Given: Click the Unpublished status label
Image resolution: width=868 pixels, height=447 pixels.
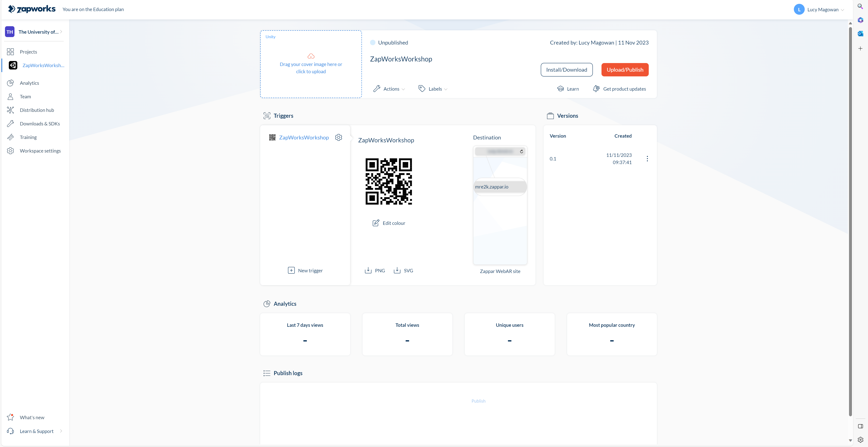Looking at the screenshot, I should pos(393,42).
